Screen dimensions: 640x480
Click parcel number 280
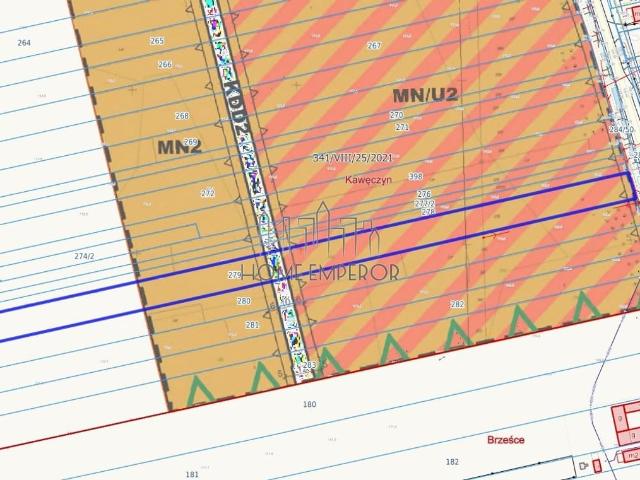[243, 300]
